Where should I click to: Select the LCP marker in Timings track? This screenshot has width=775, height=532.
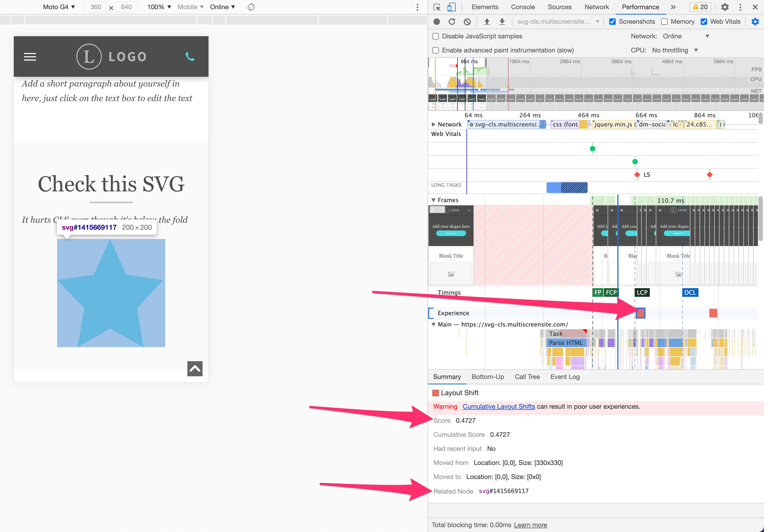[x=642, y=292]
